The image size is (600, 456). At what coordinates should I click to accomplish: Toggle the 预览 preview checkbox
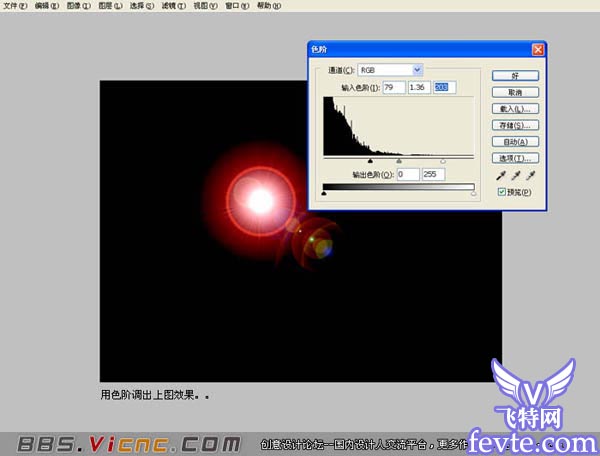pyautogui.click(x=502, y=192)
